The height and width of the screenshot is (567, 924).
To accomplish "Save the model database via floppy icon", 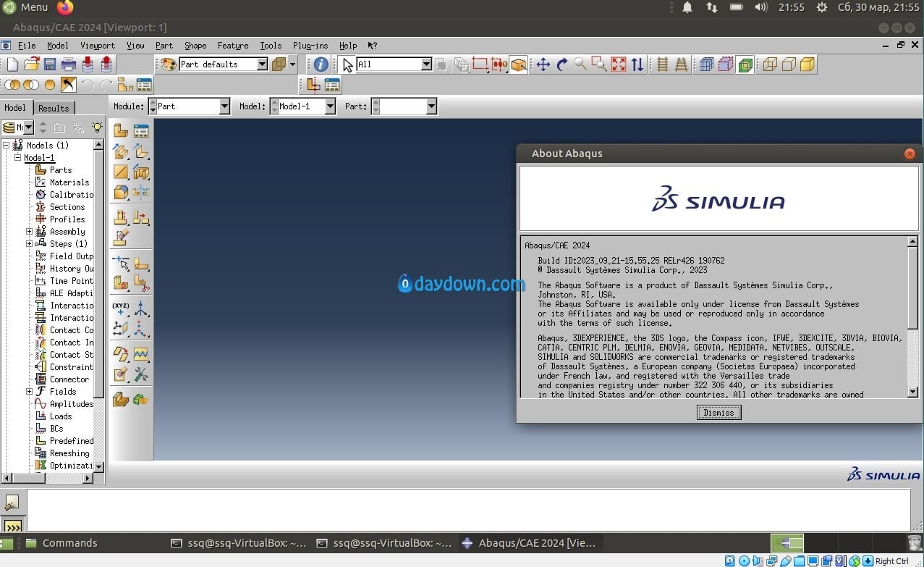I will coord(50,64).
